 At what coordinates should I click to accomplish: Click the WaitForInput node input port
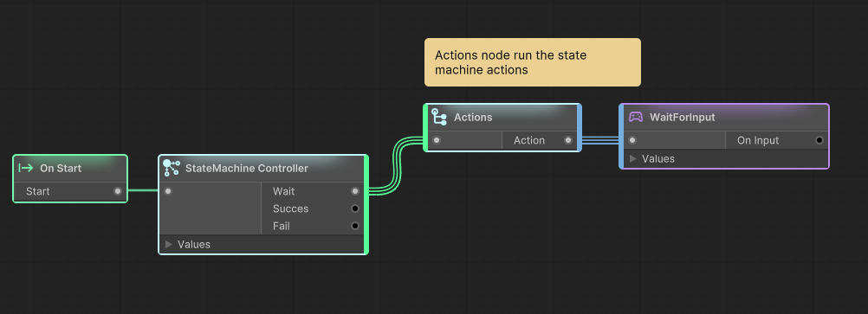click(632, 140)
